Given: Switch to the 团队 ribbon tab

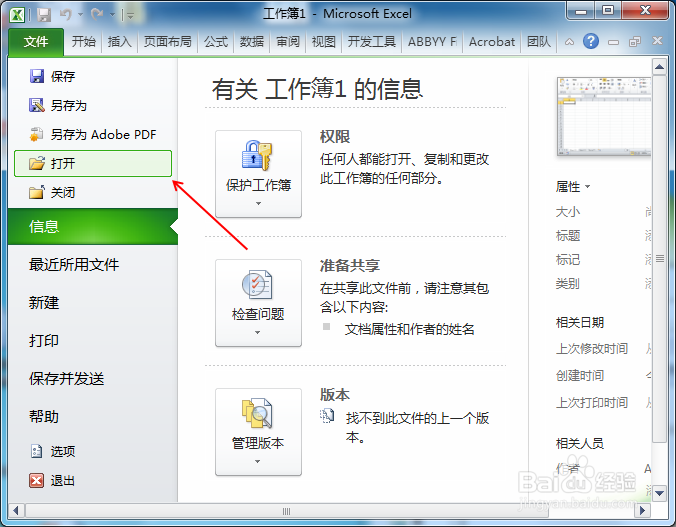Looking at the screenshot, I should tap(538, 41).
